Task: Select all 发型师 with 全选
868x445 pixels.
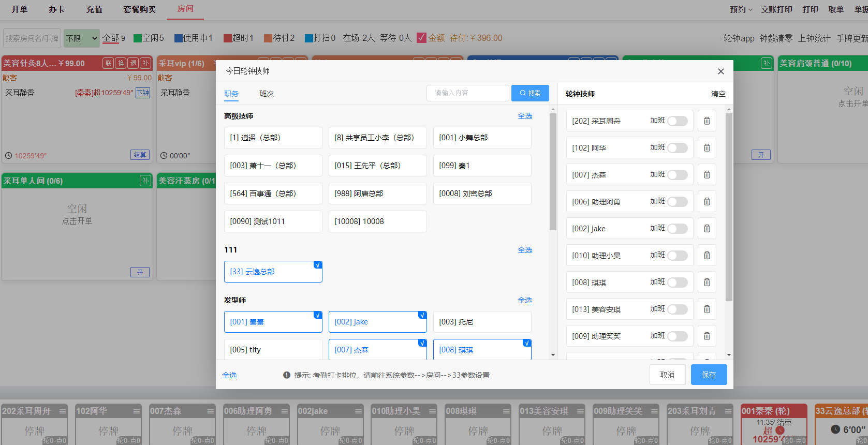Action: (x=525, y=300)
